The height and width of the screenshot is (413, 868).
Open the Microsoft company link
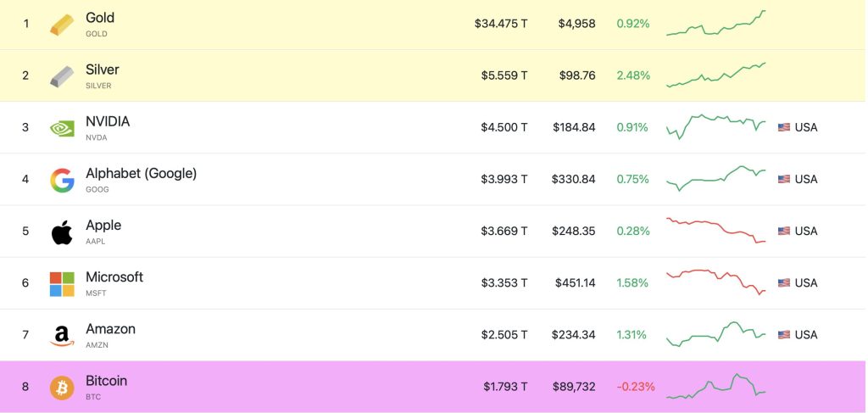114,276
